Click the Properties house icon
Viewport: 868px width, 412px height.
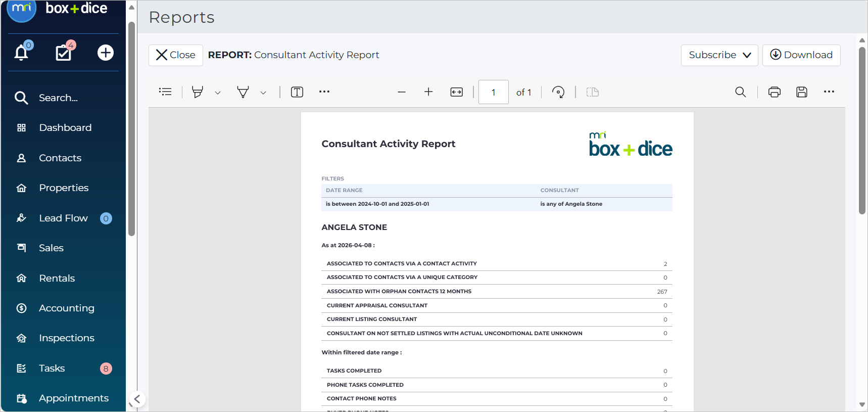(x=21, y=188)
